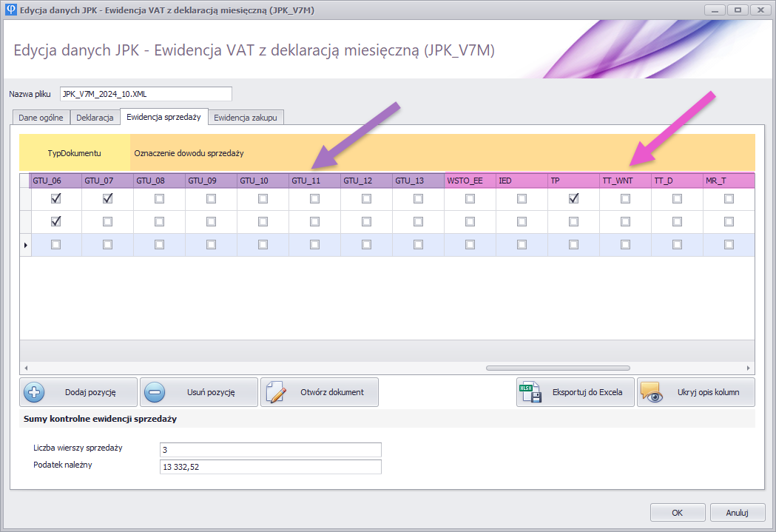Screen dimensions: 776x532
Task: Click the eye icon for Ukryj opis kolumn
Action: point(652,392)
